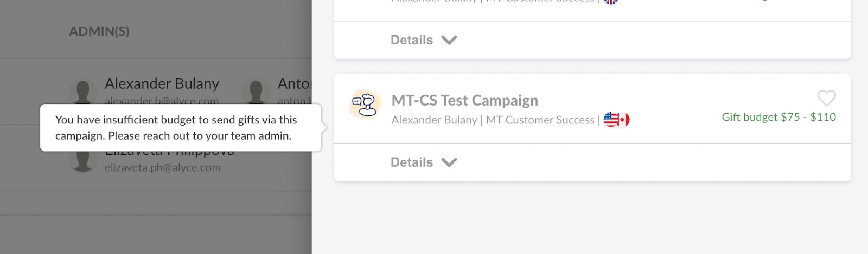This screenshot has height=254, width=868.
Task: Click the ADMIN(S) section heading
Action: pos(99,31)
